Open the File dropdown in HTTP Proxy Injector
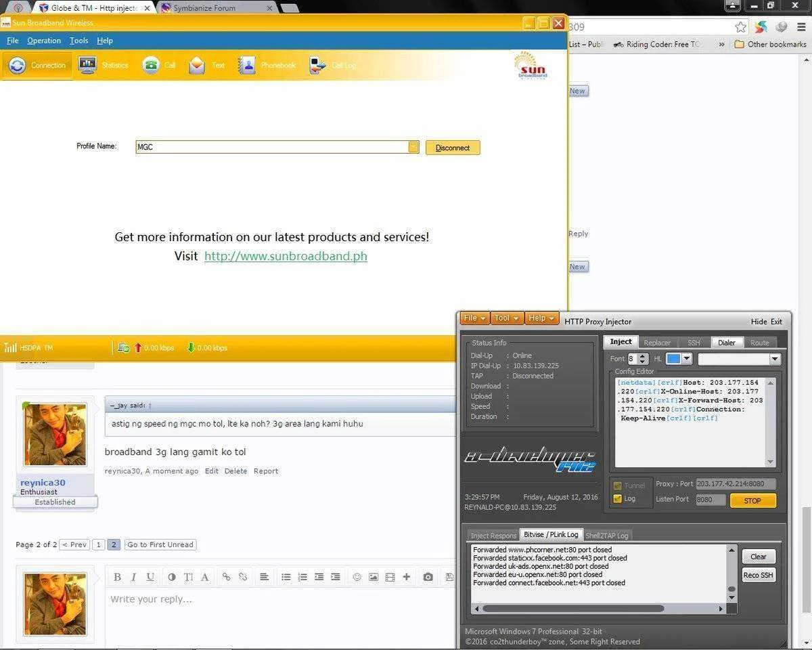Image resolution: width=812 pixels, height=650 pixels. coord(474,318)
